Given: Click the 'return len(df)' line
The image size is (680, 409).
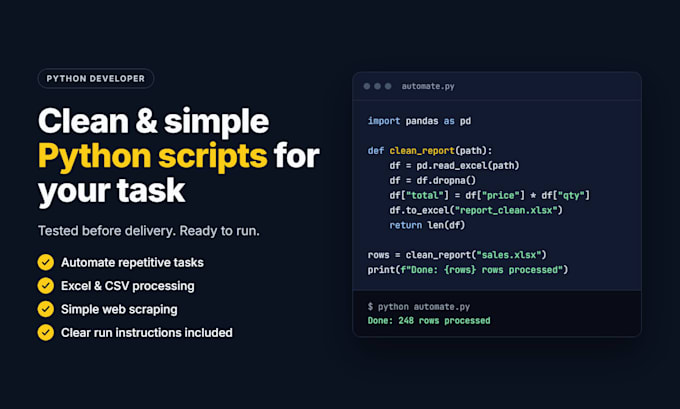Looking at the screenshot, I should click(427, 225).
